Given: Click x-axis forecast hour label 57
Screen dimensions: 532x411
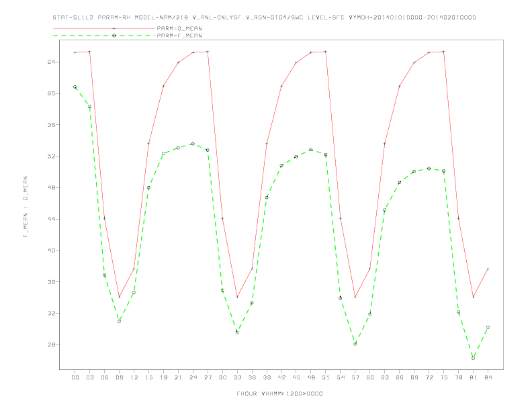Looking at the screenshot, I should [355, 377].
